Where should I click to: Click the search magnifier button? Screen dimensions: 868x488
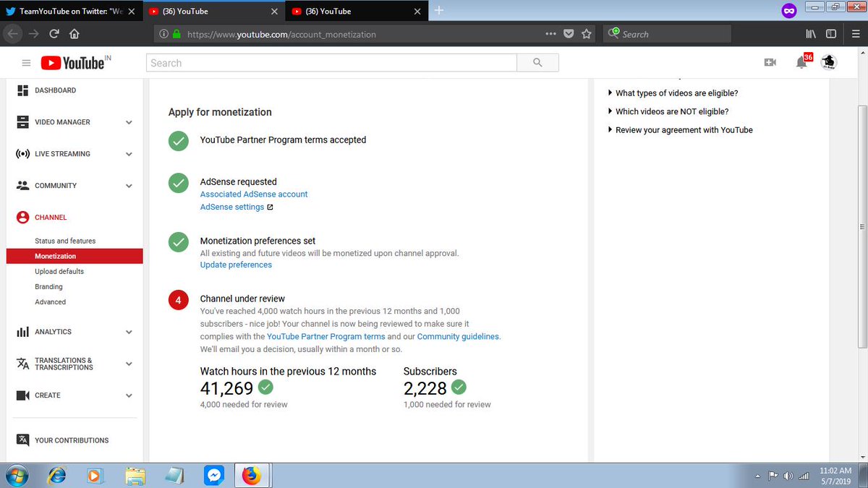click(x=537, y=63)
